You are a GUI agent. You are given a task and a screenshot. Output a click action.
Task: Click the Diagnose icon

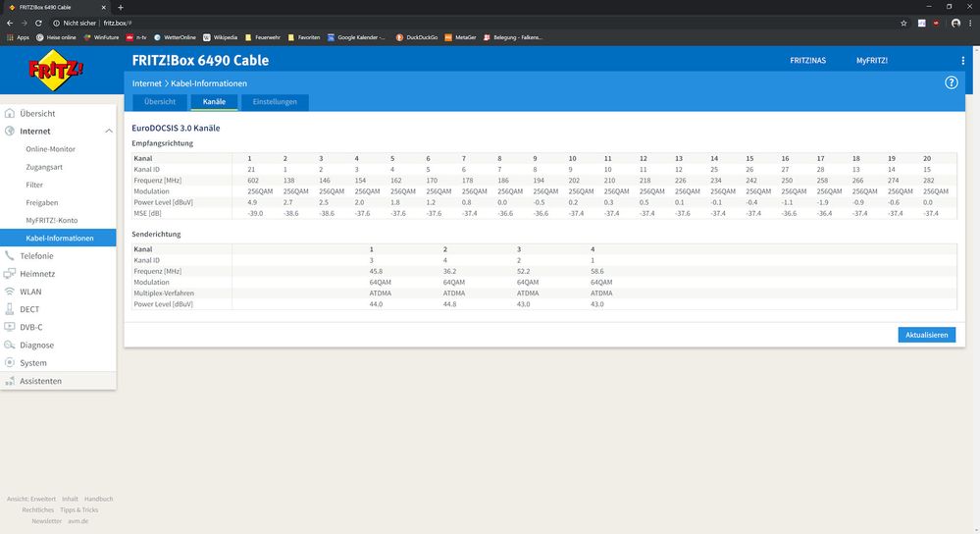(x=10, y=345)
